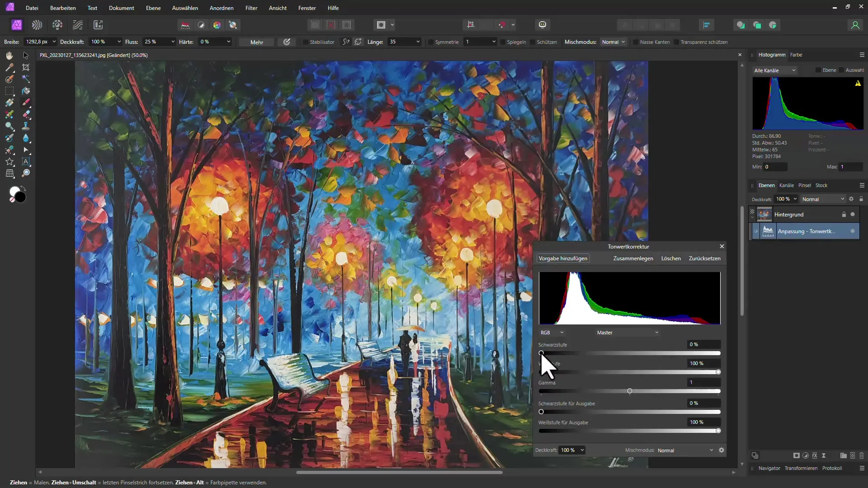
Task: Select the Star shape tool
Action: click(9, 161)
